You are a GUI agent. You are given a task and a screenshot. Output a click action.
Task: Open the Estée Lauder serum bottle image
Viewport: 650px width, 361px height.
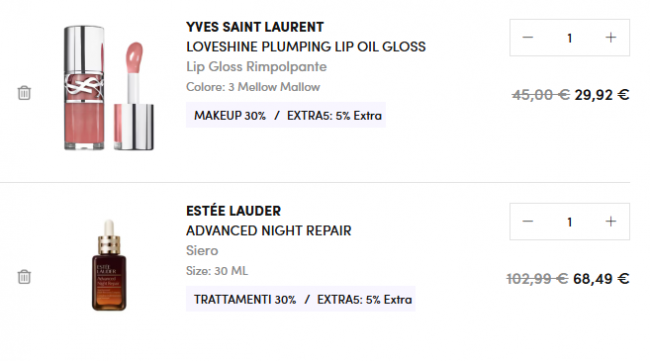coord(109,265)
